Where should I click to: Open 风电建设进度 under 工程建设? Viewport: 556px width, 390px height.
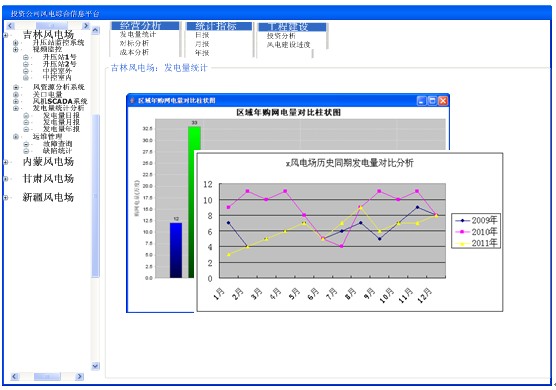(x=289, y=45)
